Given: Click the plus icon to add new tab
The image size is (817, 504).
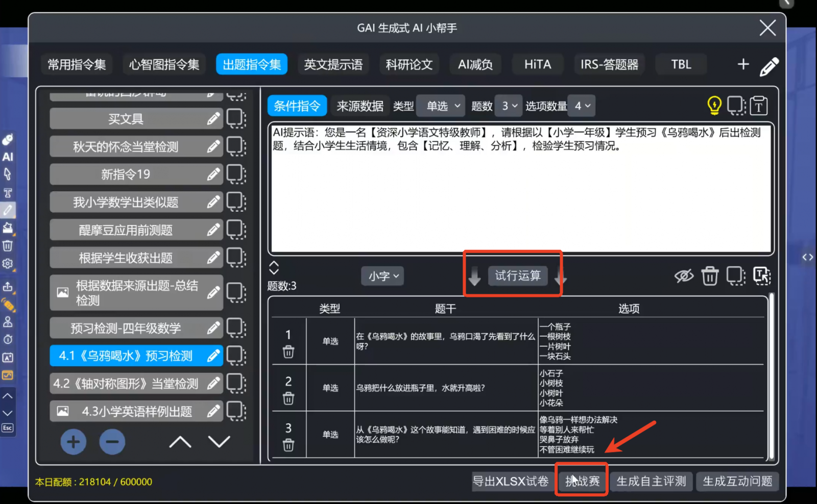Looking at the screenshot, I should (743, 64).
